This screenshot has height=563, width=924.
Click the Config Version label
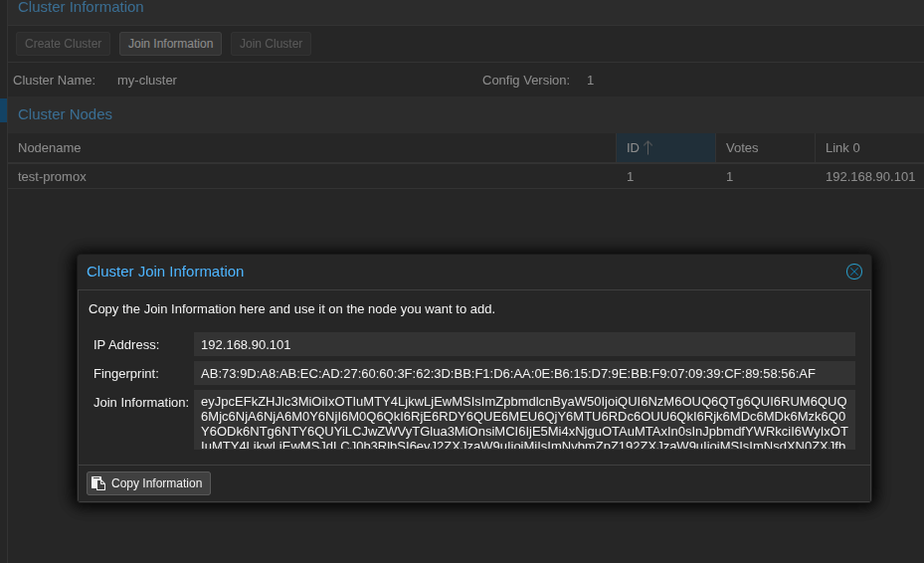(x=525, y=81)
